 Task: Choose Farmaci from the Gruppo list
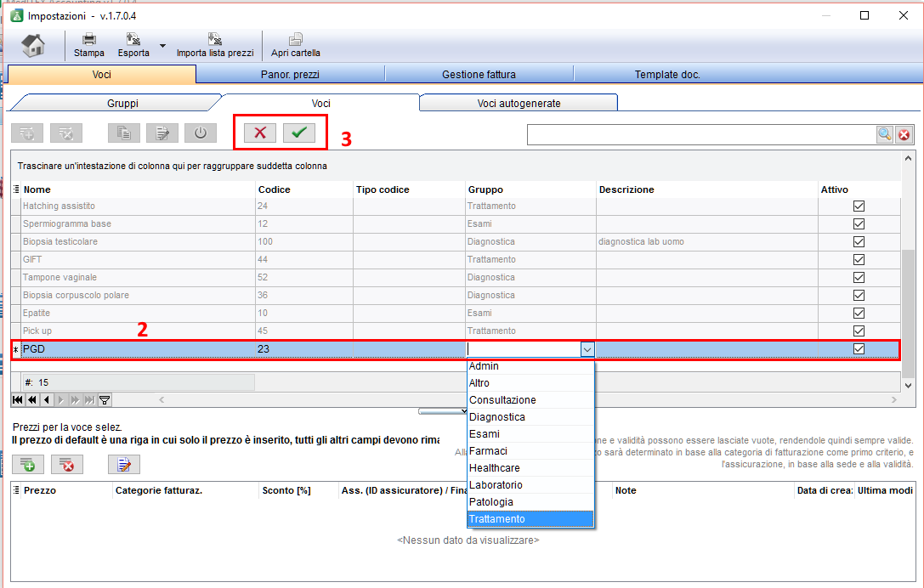(530, 451)
